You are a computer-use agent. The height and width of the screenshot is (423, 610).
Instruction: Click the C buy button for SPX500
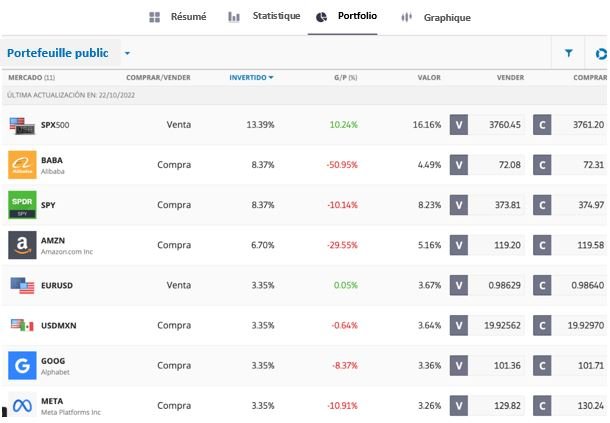pyautogui.click(x=542, y=125)
